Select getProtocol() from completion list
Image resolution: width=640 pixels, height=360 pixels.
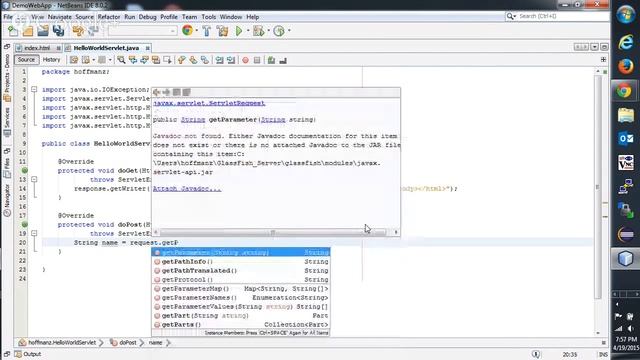pyautogui.click(x=241, y=280)
